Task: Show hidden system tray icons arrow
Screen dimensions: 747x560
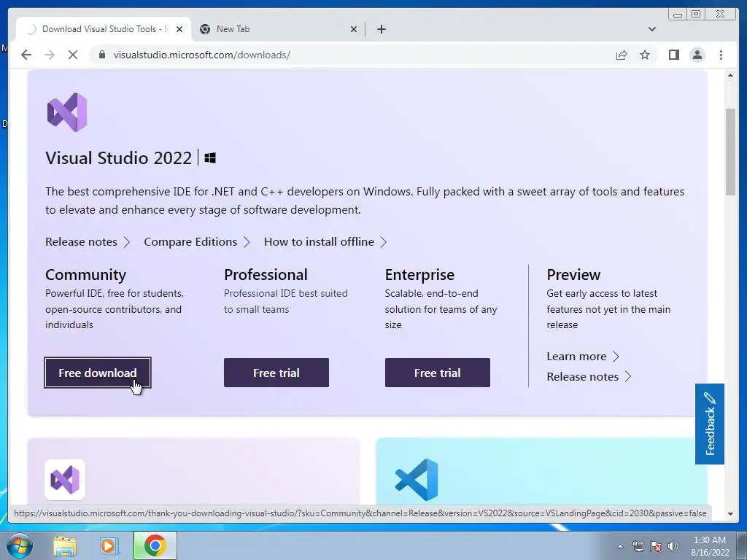Action: coord(620,546)
